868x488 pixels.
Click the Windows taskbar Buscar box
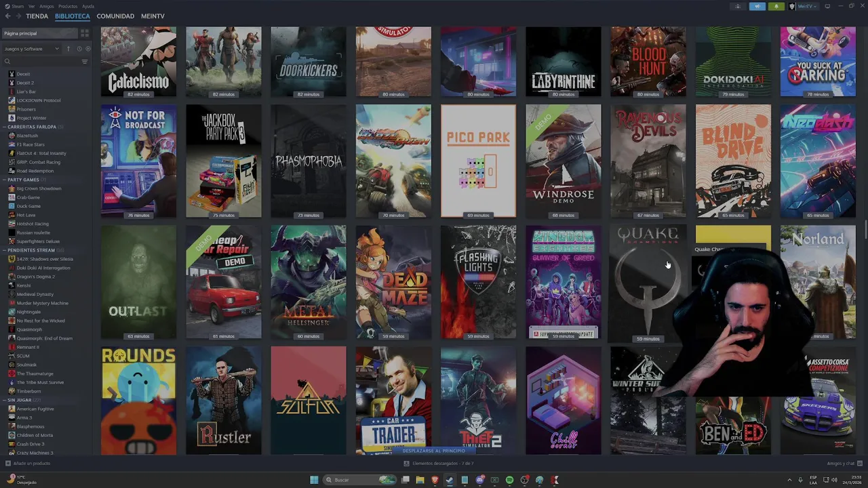pos(359,480)
